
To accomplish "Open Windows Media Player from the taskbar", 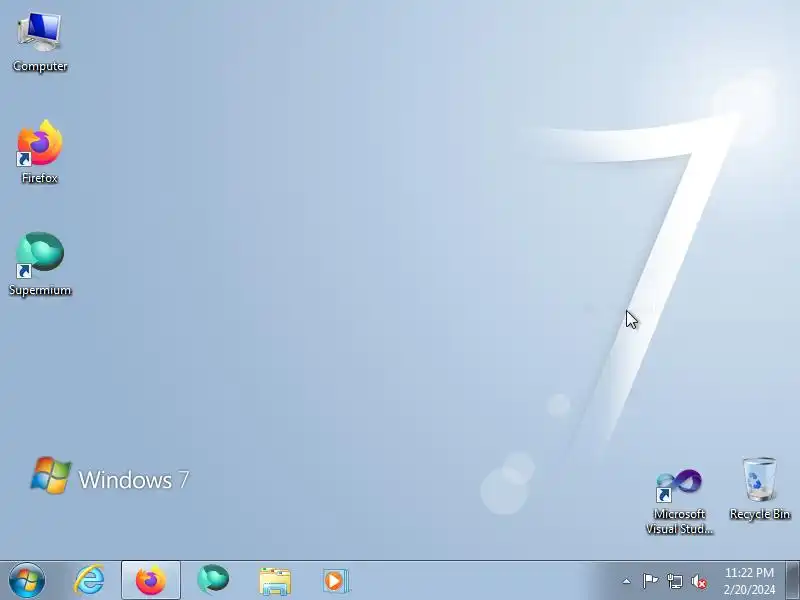I will pos(335,581).
